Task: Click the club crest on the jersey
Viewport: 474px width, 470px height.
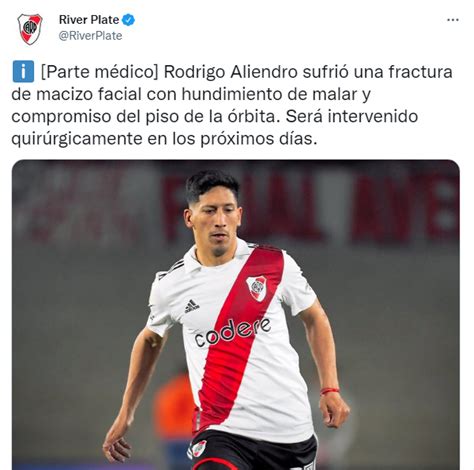Action: point(257,288)
